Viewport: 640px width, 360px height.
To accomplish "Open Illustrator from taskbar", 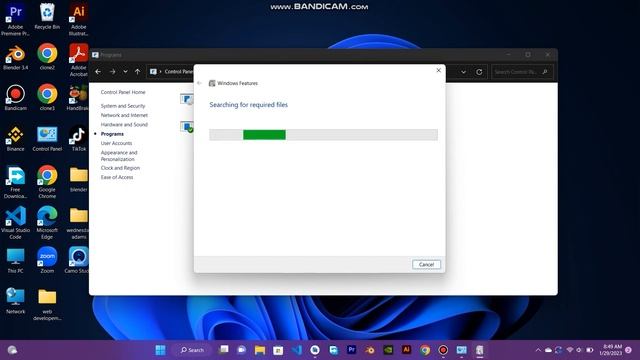I will coord(407,350).
